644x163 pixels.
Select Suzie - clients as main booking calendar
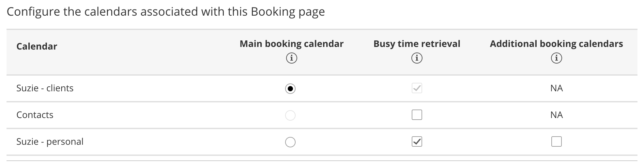click(x=290, y=88)
